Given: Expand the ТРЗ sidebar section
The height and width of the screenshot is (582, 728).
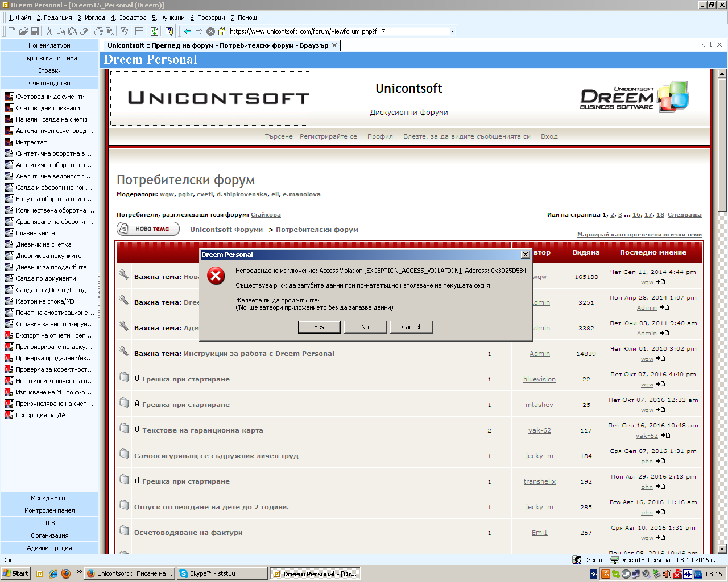Looking at the screenshot, I should tap(49, 523).
